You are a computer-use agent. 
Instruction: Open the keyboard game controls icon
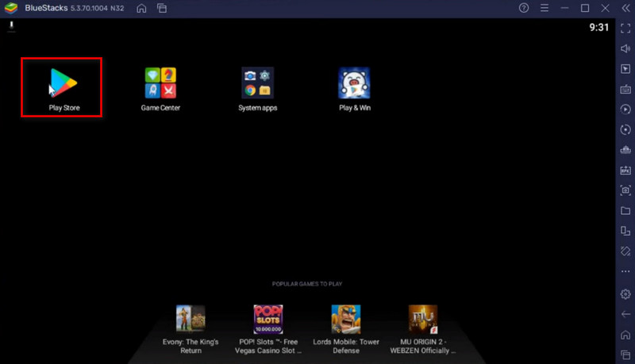coord(625,89)
